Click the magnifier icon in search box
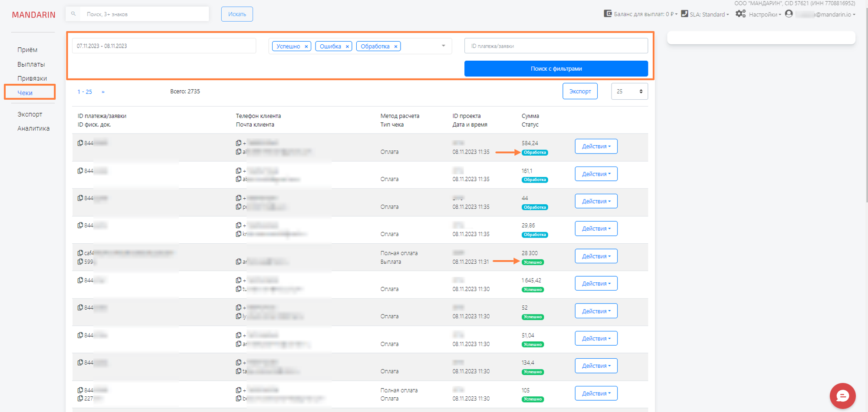868x412 pixels. click(x=73, y=14)
